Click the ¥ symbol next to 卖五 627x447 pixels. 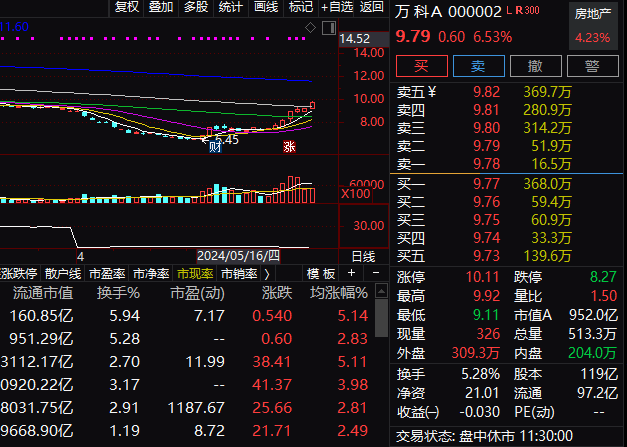pos(432,92)
